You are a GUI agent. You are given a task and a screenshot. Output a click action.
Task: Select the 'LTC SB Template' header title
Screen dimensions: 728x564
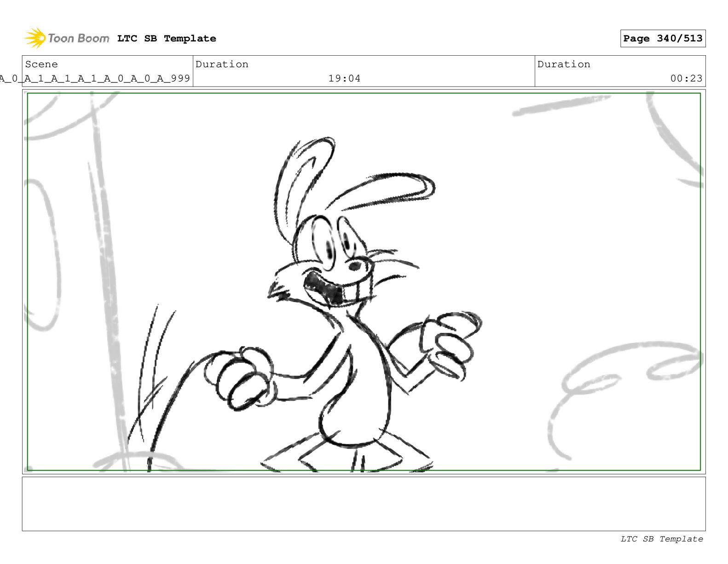167,39
